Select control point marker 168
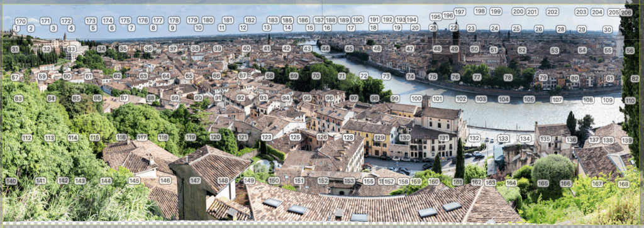The width and height of the screenshot is (644, 228). (623, 184)
